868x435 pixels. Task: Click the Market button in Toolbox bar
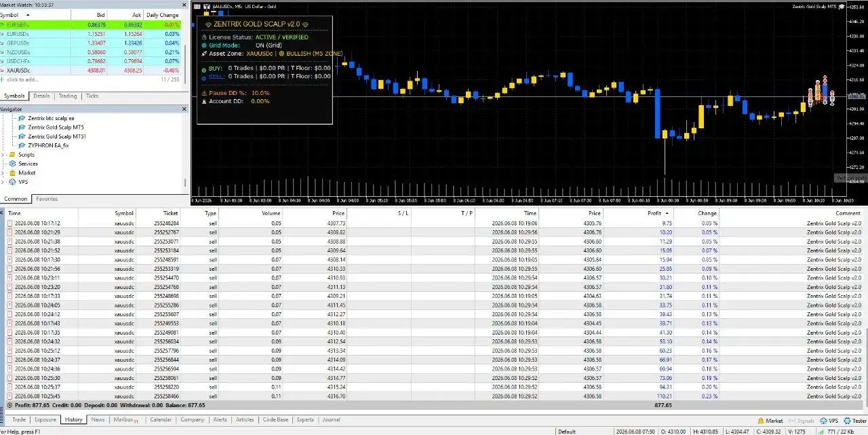coord(770,421)
